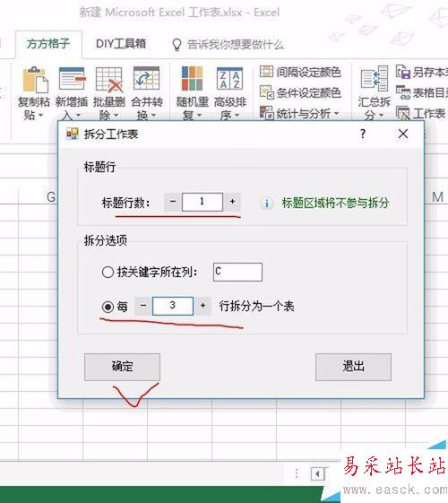Increase 标题行数 with plus button
Viewport: 448px width, 503px height.
(232, 202)
